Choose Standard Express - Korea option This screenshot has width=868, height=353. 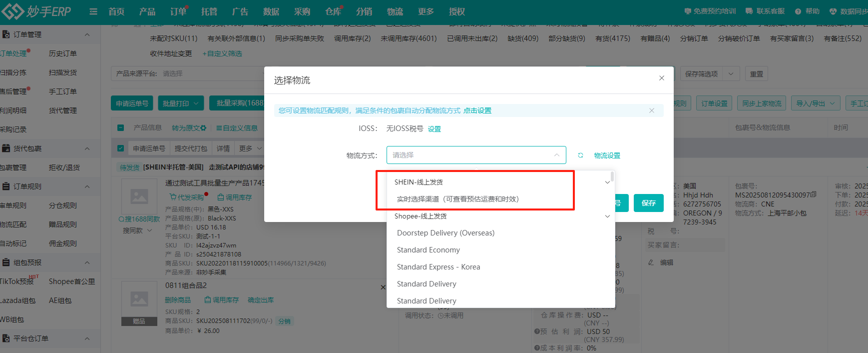click(x=500, y=267)
